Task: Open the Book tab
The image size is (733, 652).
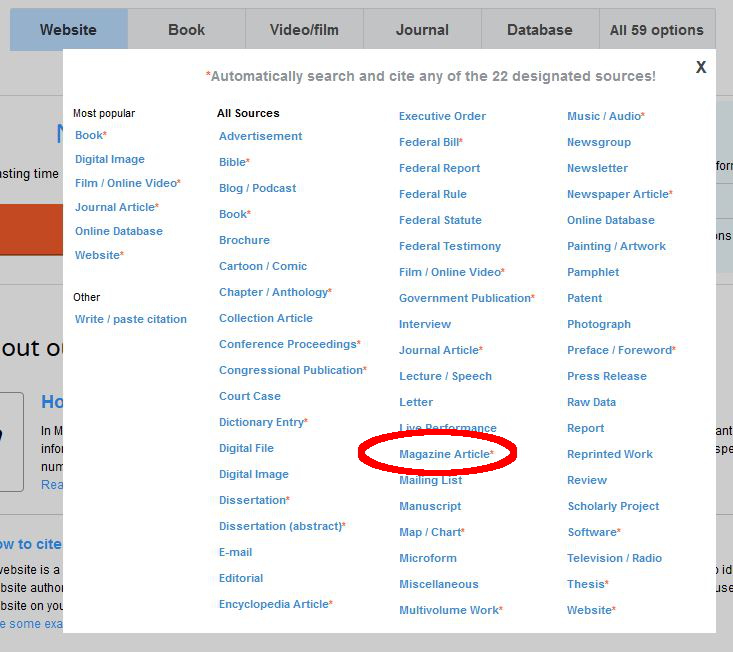Action: click(186, 30)
